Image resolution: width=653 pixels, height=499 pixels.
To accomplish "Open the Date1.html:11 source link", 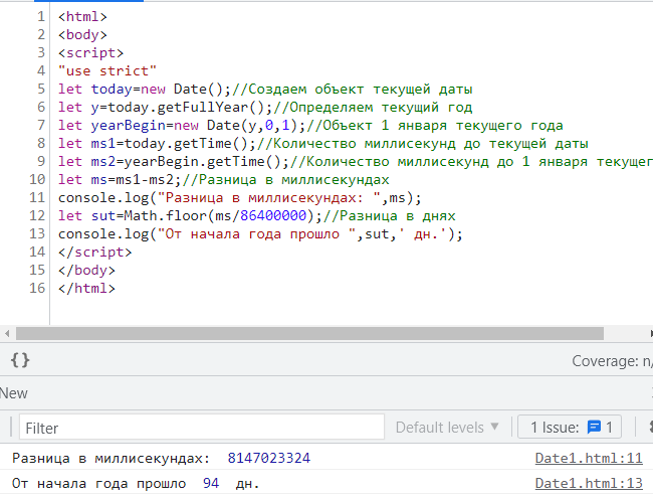I will tap(588, 458).
